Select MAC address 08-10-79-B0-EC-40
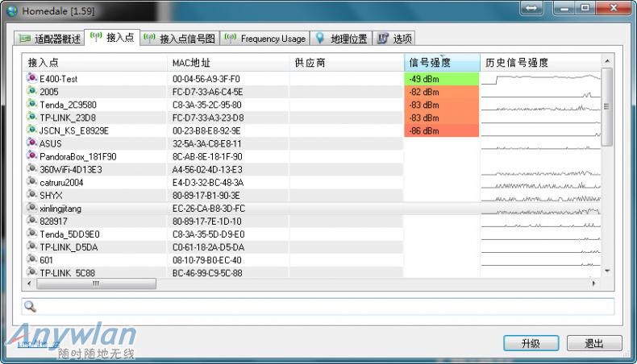Viewport: 637px width, 364px height. pyautogui.click(x=206, y=260)
